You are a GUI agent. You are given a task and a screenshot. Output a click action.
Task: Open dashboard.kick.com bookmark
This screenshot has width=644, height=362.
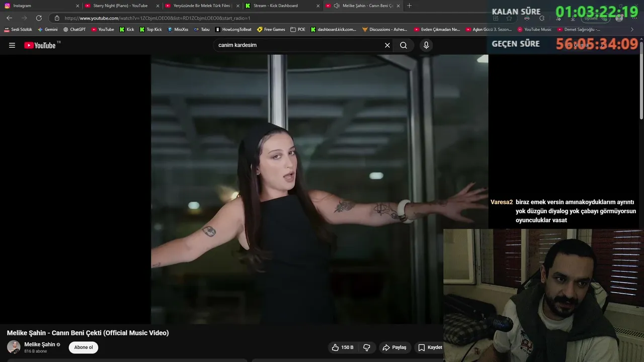coord(334,30)
